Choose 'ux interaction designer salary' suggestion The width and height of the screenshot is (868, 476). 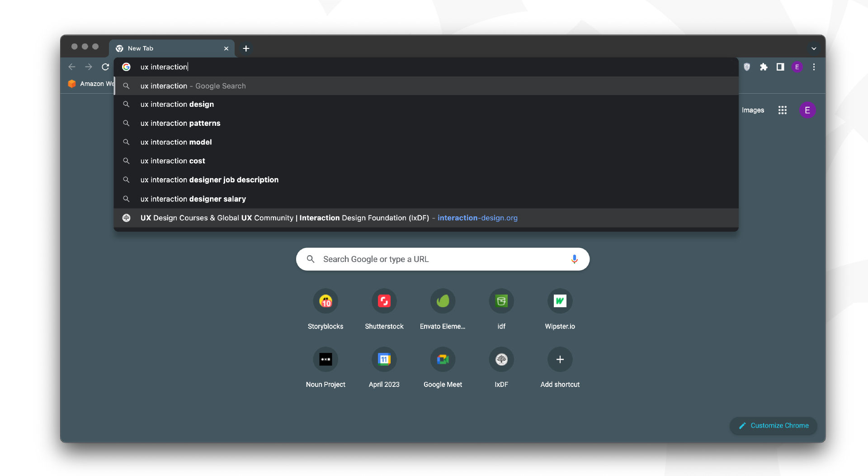coord(426,199)
